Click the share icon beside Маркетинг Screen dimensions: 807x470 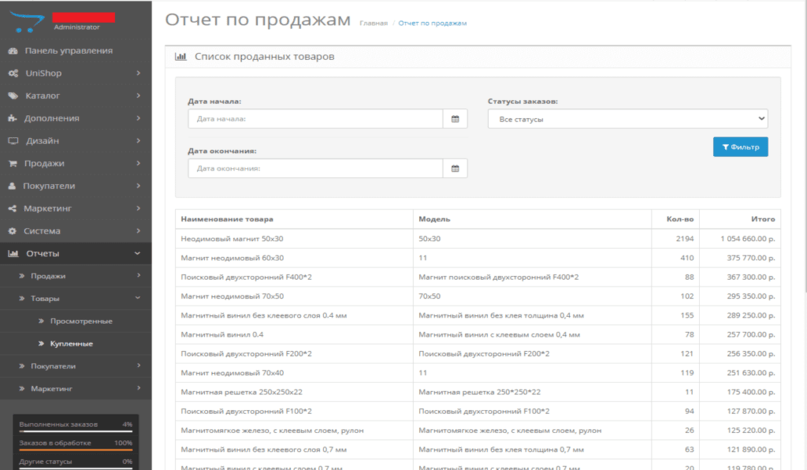point(12,208)
